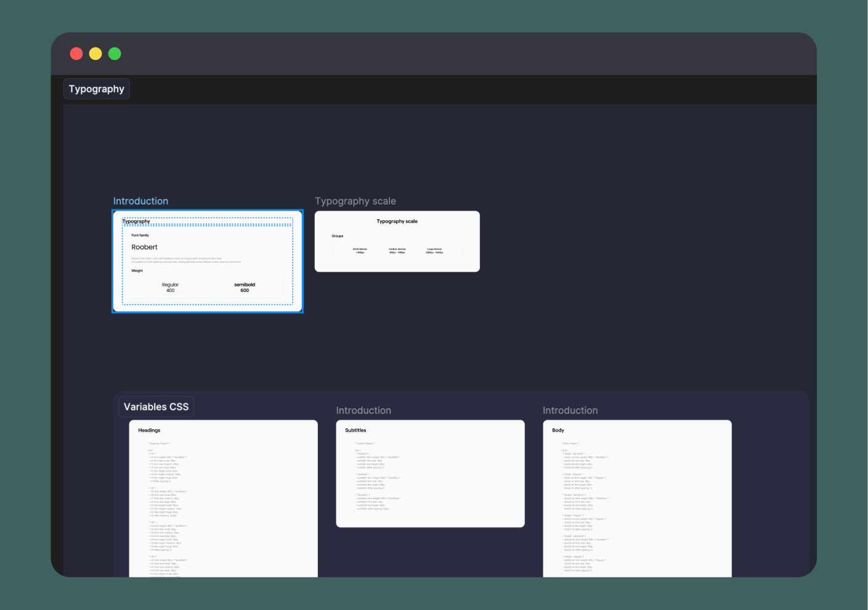Click the Typography scale frame label
Image resolution: width=868 pixels, height=610 pixels.
point(355,201)
